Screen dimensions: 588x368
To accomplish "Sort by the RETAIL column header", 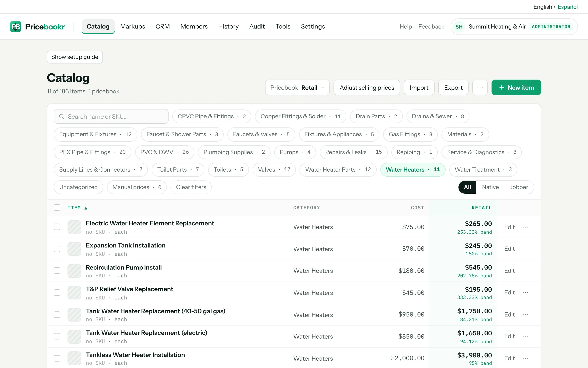I will 482,208.
